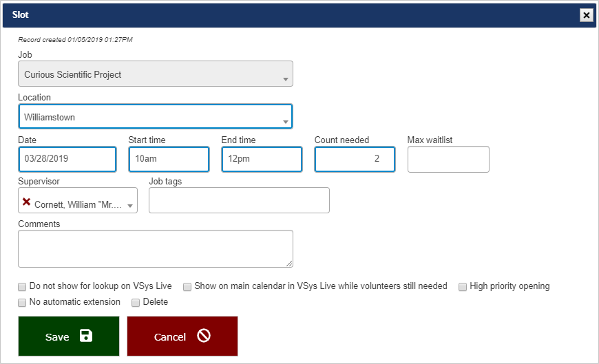Click in the Comments text area
Viewport: 599px width, 364px height.
pyautogui.click(x=155, y=248)
